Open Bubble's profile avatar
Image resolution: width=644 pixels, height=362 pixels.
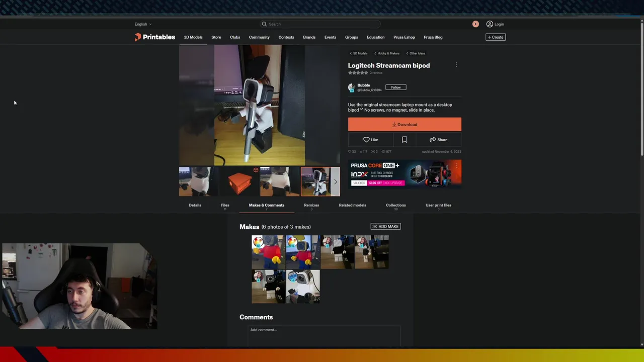[352, 87]
